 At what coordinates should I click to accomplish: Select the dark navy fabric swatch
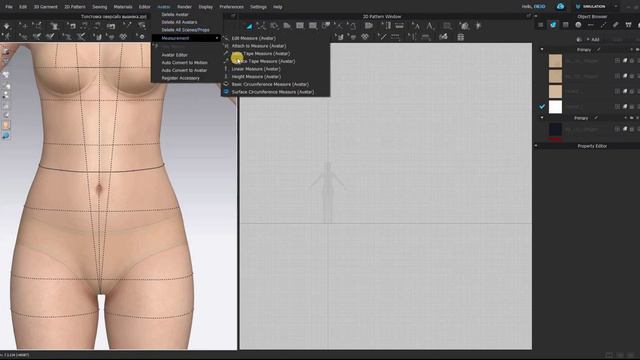(x=555, y=129)
